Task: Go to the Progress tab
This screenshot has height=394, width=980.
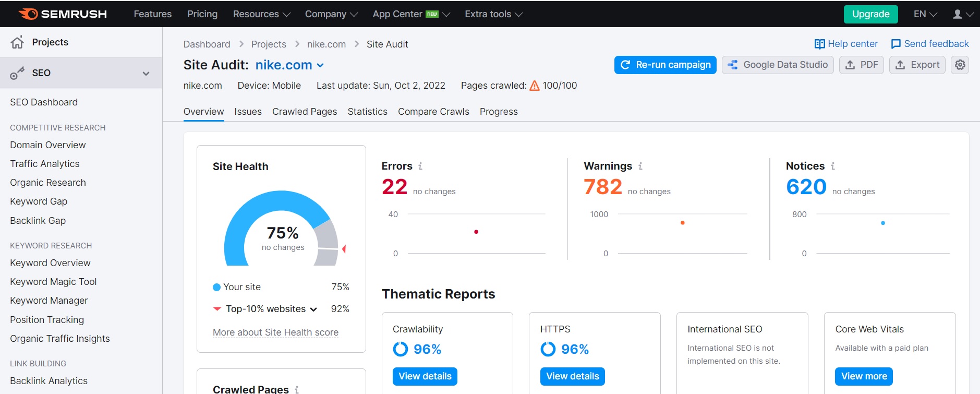Action: coord(499,112)
